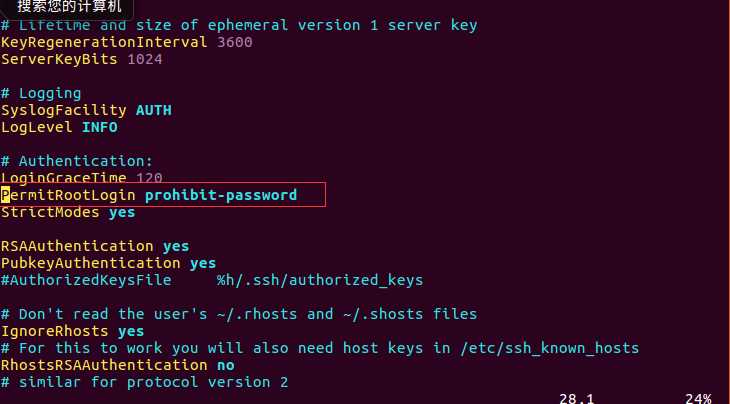Viewport: 730px width, 404px height.
Task: Click the RhostsRSAAuthentication no value
Action: point(226,365)
